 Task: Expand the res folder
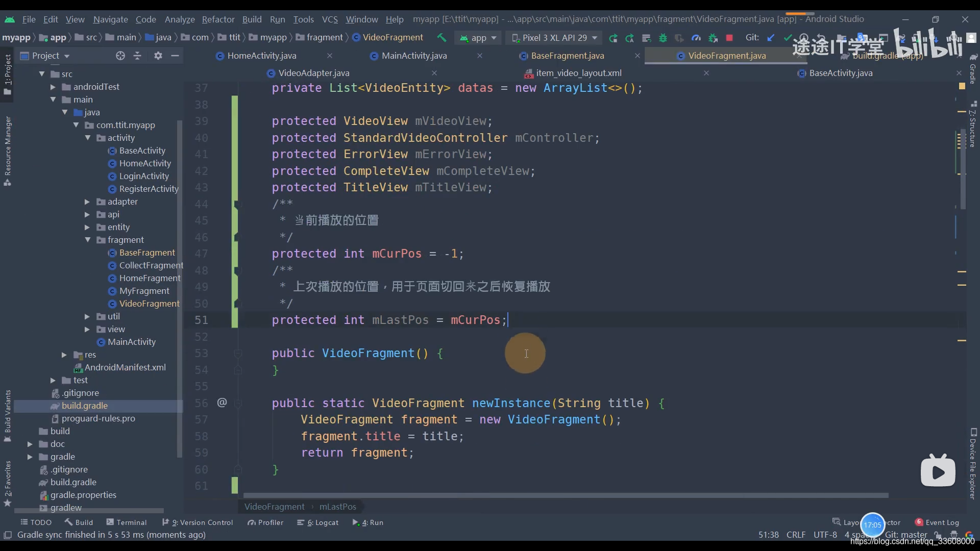point(64,355)
